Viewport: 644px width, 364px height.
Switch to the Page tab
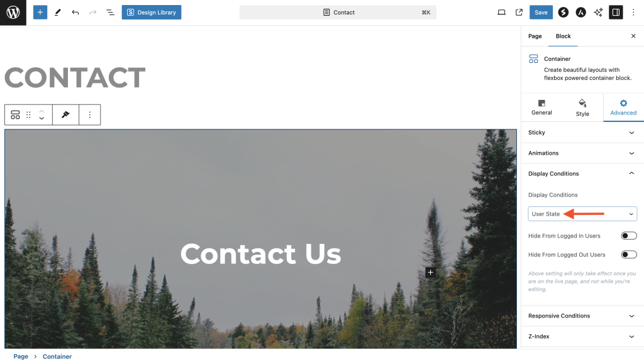coord(535,36)
